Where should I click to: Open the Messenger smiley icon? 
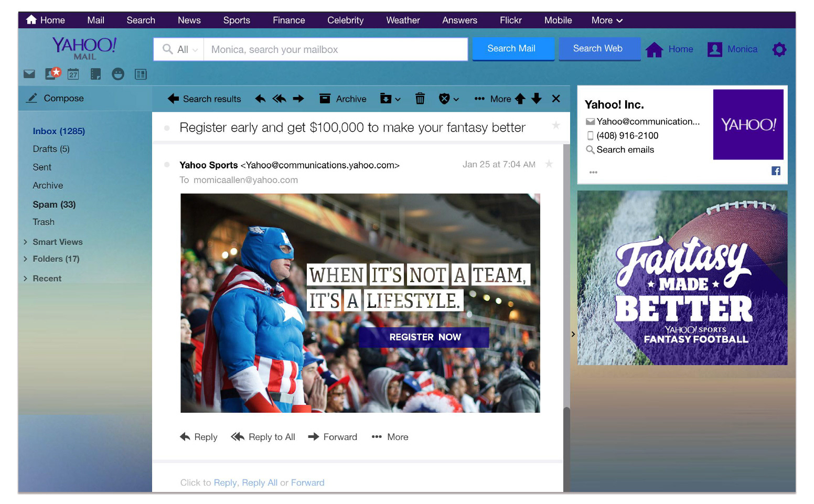point(118,74)
